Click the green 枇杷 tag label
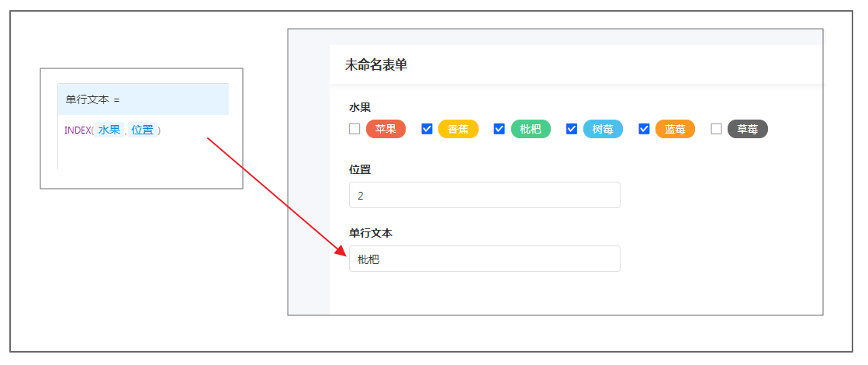The image size is (868, 365). [x=531, y=129]
